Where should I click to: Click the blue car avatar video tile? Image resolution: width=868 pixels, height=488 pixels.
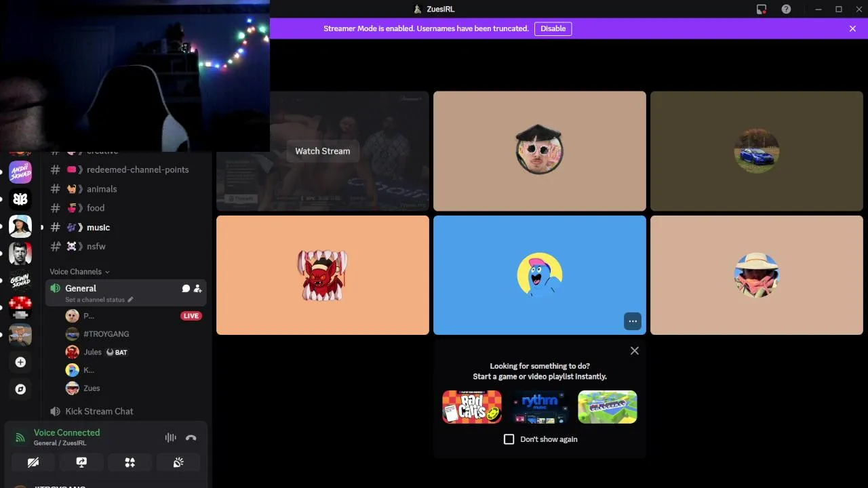(757, 151)
